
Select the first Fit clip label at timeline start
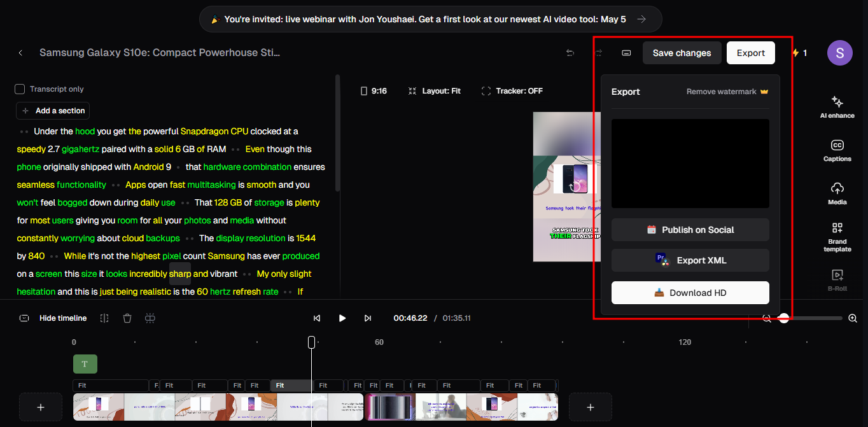(111, 386)
